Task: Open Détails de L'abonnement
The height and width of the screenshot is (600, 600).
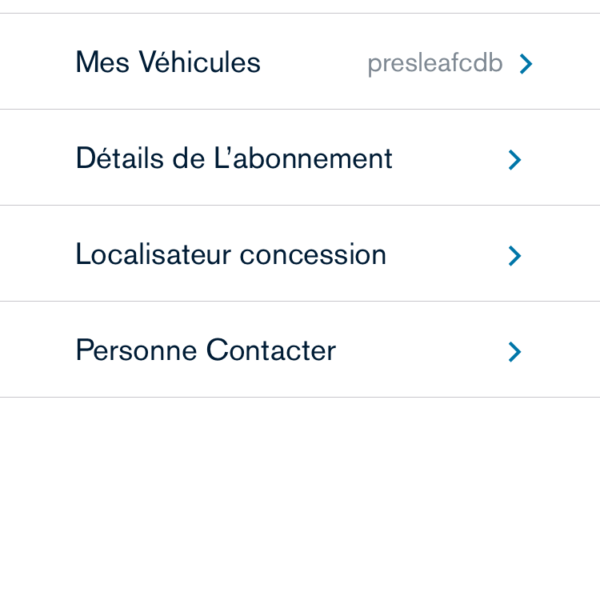Action: pyautogui.click(x=234, y=159)
